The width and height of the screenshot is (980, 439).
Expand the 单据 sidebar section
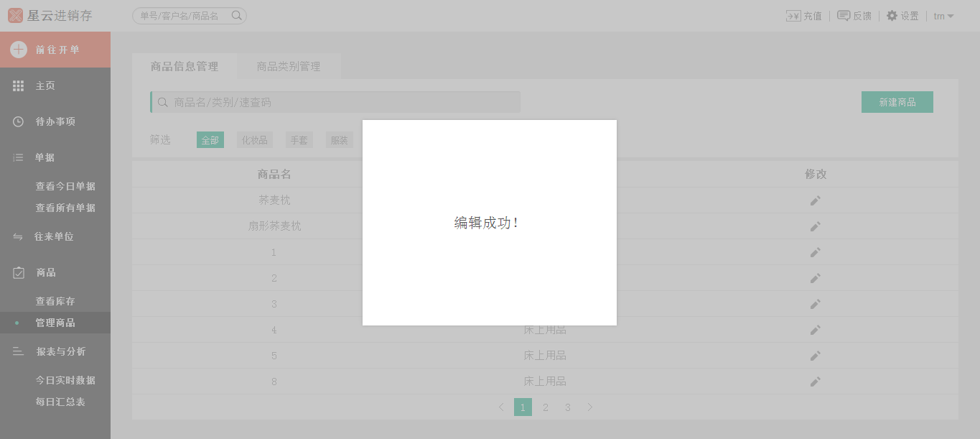coord(45,157)
